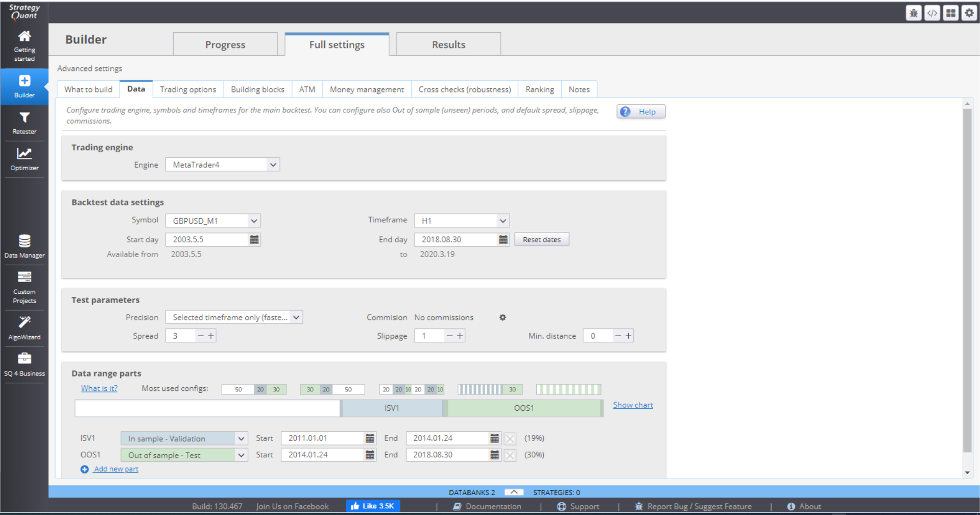The height and width of the screenshot is (515, 980).
Task: Click the ISV1 segment in range bar
Action: (x=392, y=408)
